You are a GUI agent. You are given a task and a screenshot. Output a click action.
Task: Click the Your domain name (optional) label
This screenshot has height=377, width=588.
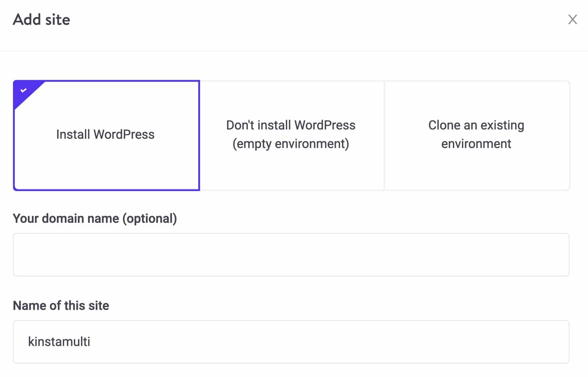(95, 218)
